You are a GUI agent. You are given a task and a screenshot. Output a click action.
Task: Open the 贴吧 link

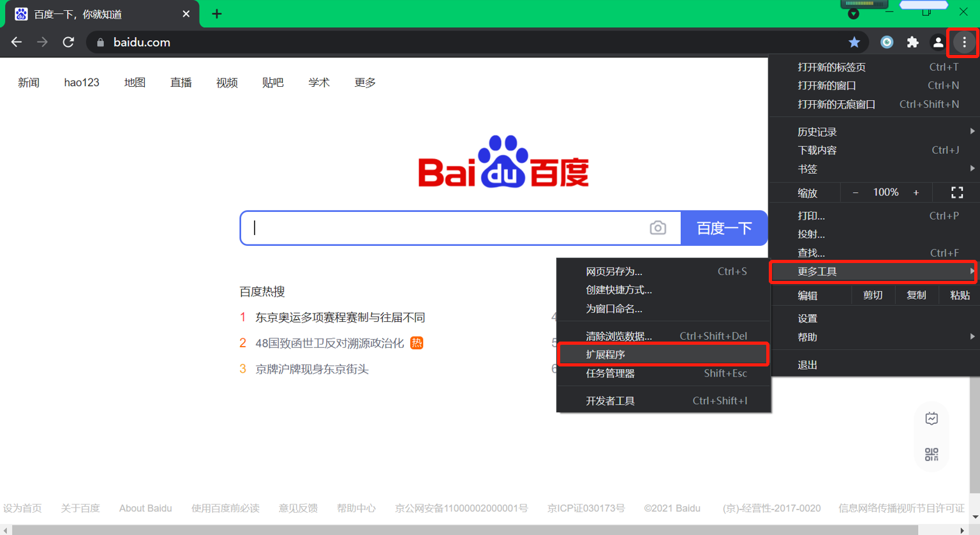[273, 82]
